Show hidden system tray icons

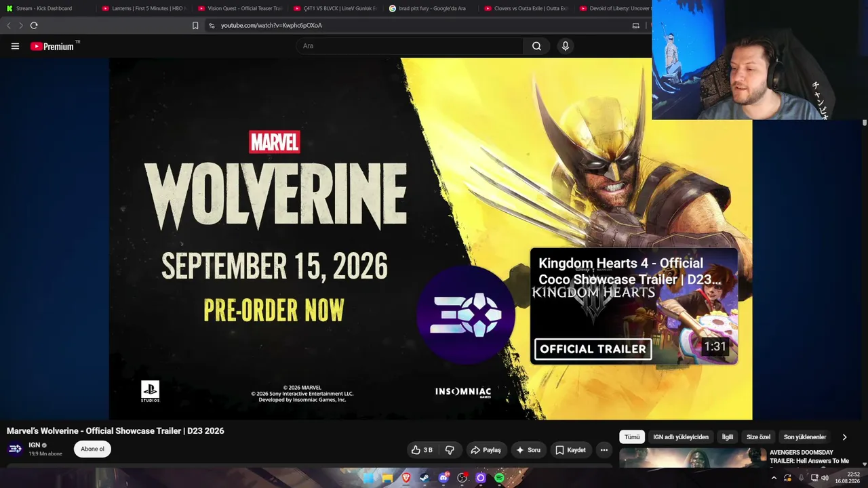(774, 478)
